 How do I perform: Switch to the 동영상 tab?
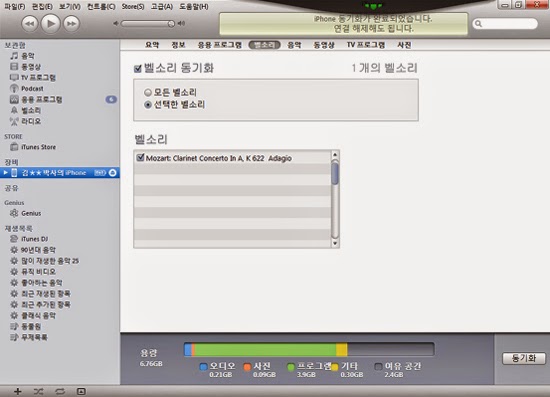(324, 45)
